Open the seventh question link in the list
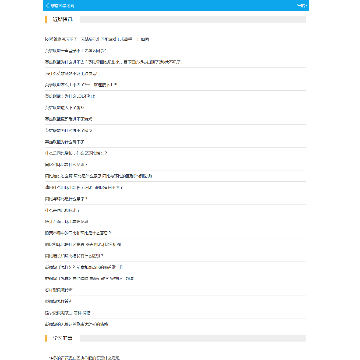360x360 pixels. [x=65, y=108]
